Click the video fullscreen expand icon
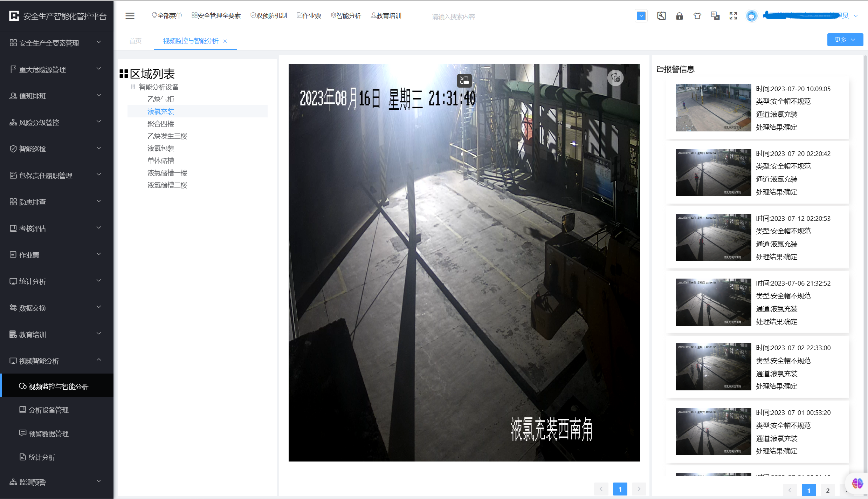868x499 pixels. (464, 81)
